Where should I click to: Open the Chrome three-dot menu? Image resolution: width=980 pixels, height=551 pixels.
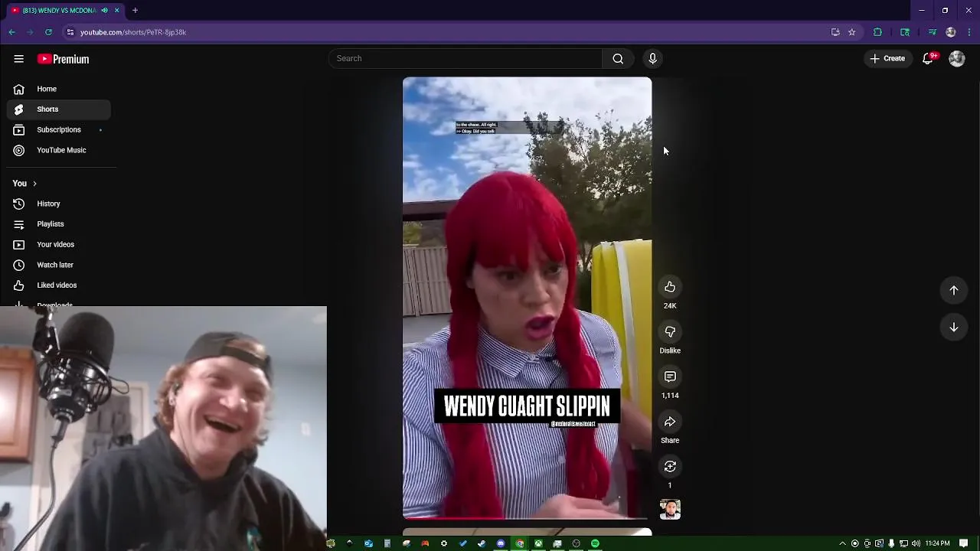click(969, 32)
